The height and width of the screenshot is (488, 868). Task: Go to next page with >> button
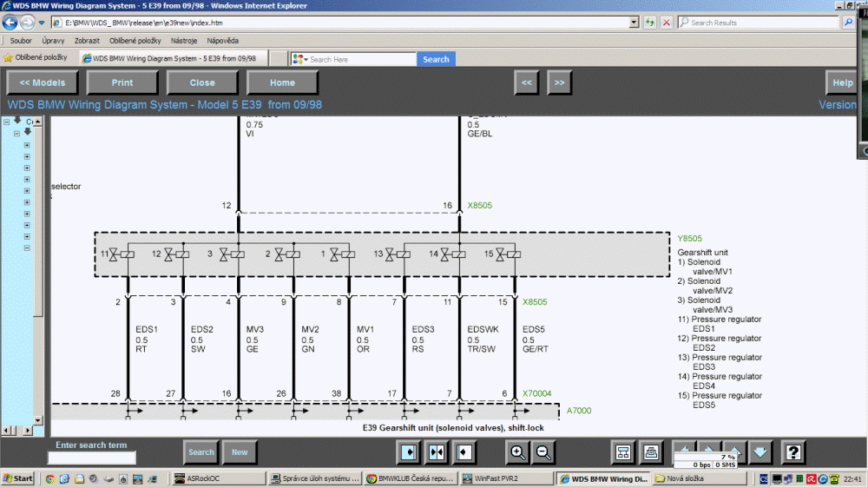560,82
